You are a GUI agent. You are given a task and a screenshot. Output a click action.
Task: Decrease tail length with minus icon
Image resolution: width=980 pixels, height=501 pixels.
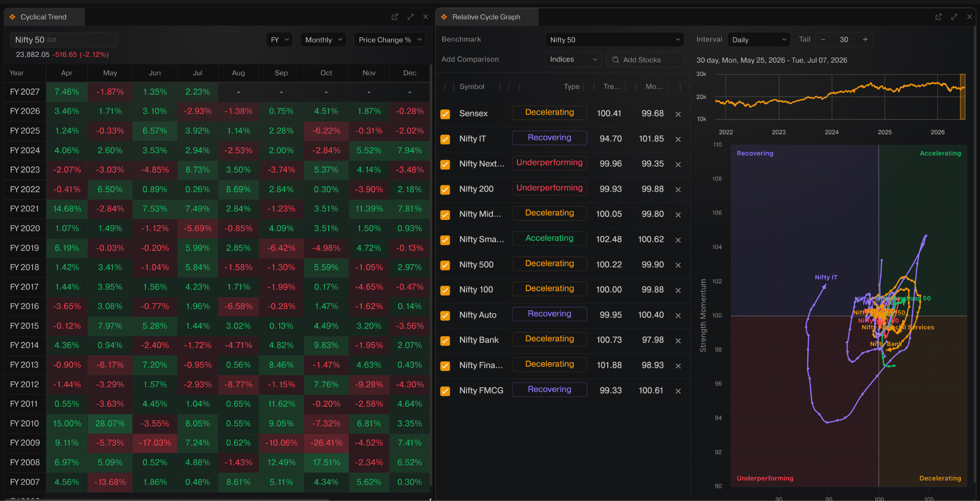[x=823, y=40]
